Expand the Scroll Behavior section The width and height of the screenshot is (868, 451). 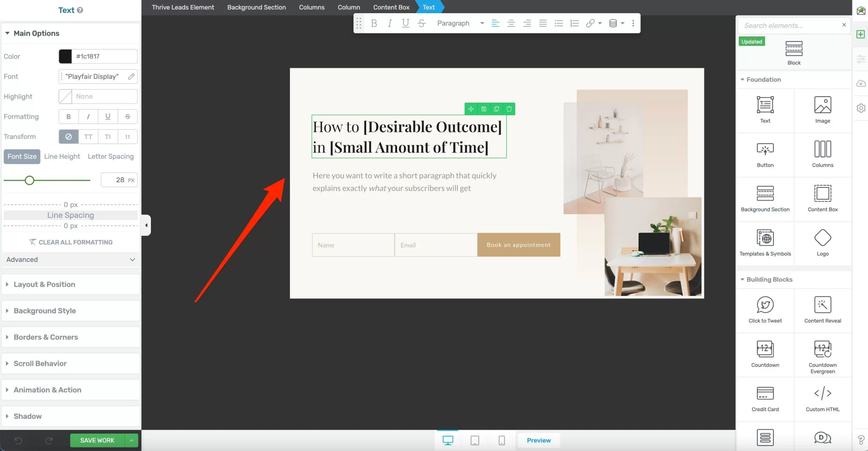click(71, 363)
